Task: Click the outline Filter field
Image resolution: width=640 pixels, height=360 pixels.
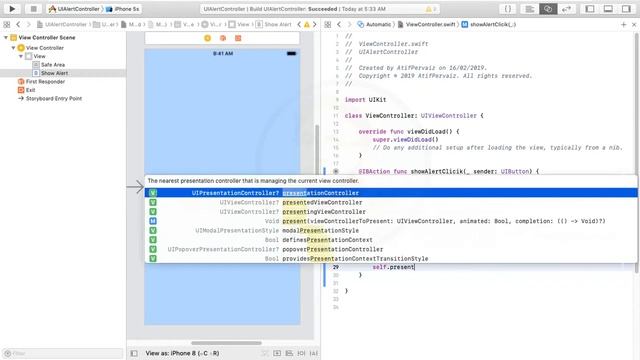Action: (x=63, y=353)
